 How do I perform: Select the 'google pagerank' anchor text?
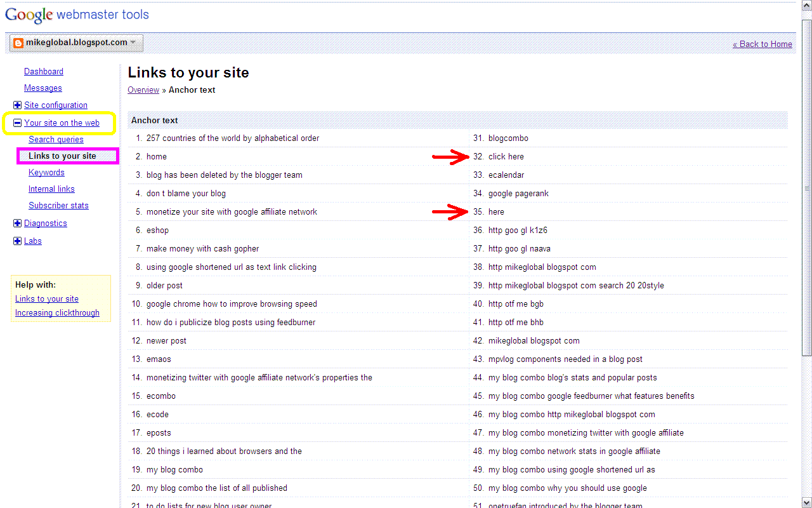coord(518,194)
